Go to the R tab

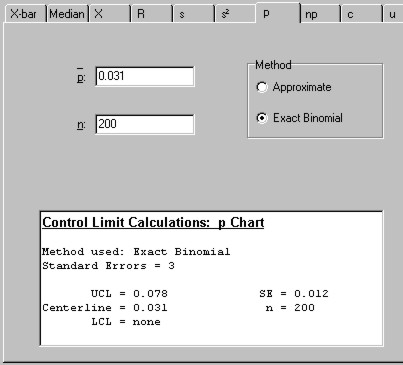152,14
